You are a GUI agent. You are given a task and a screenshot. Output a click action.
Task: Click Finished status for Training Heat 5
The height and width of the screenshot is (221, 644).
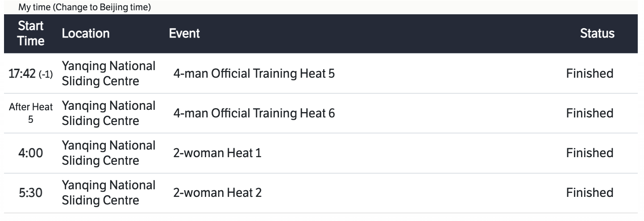[x=590, y=74]
